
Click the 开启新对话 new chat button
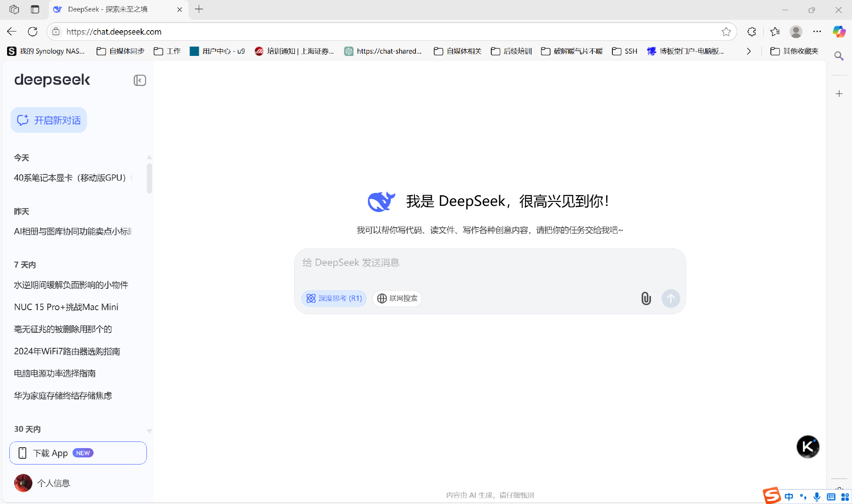(49, 120)
